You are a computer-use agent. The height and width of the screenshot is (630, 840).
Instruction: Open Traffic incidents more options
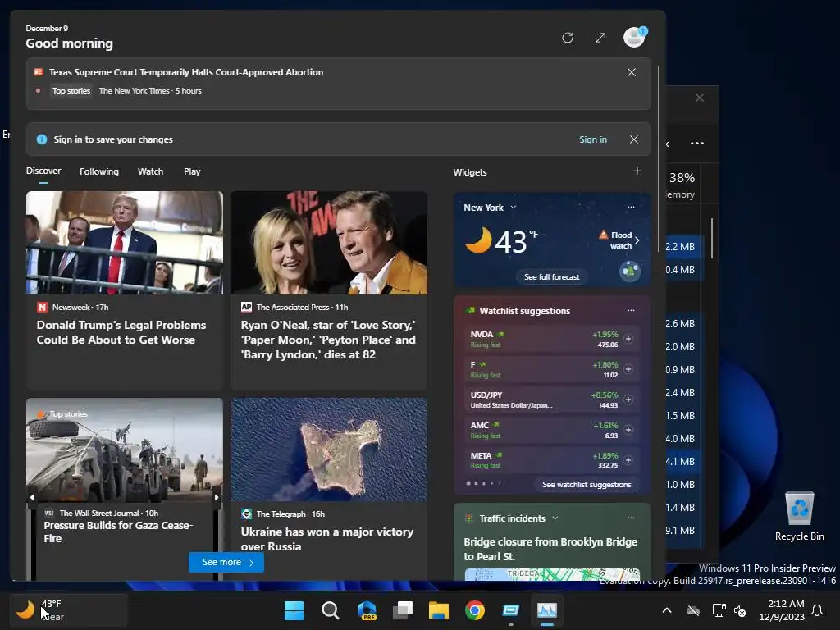[x=631, y=518]
